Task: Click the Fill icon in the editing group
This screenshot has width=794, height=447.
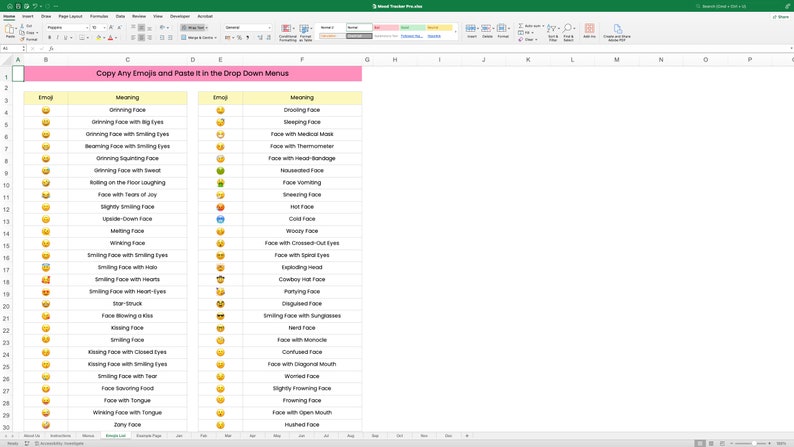Action: point(521,32)
